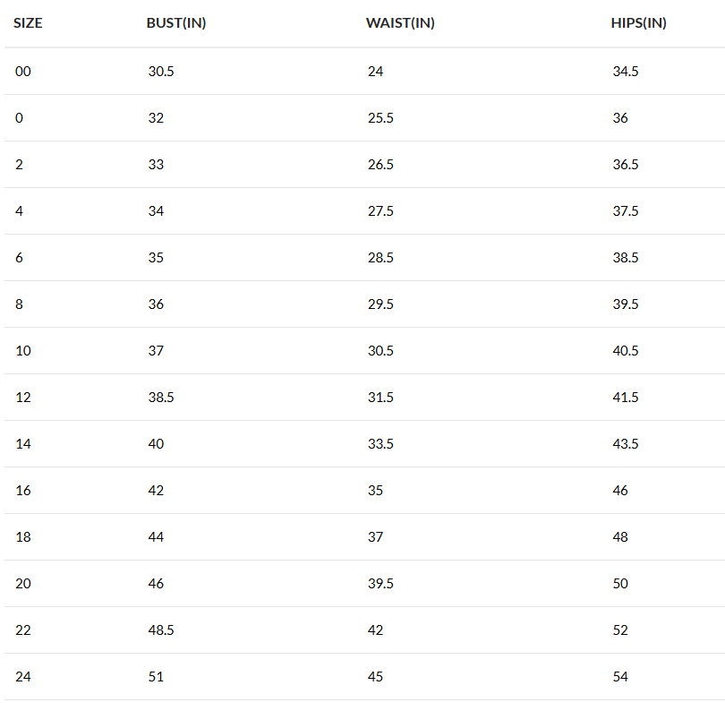725x728 pixels.
Task: Select waist value 28.5 for size 6
Action: tap(380, 258)
